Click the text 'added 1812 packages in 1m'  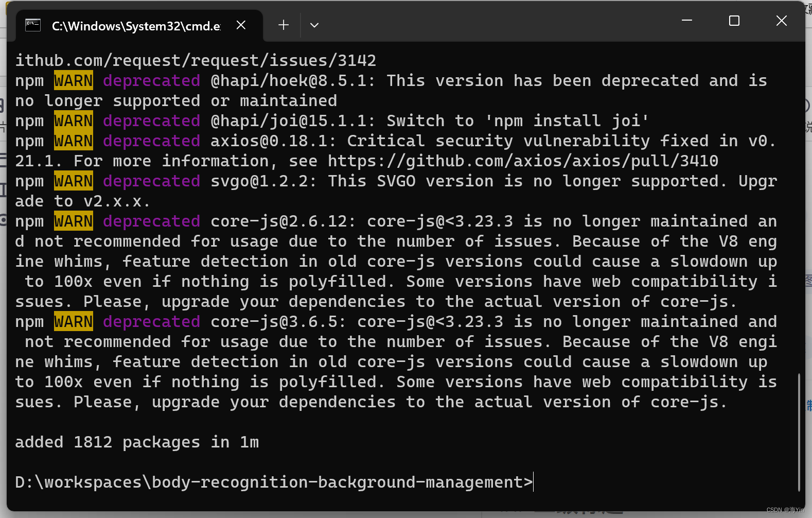(x=137, y=442)
